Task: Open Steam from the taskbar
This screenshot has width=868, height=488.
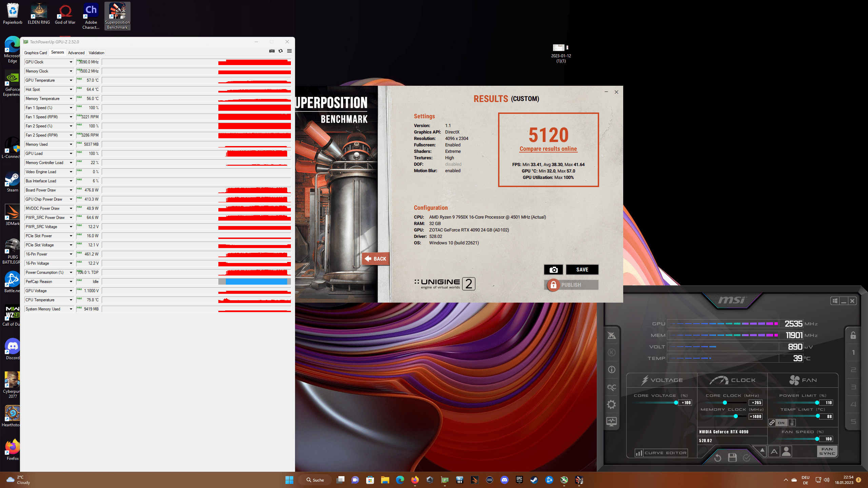Action: point(534,480)
